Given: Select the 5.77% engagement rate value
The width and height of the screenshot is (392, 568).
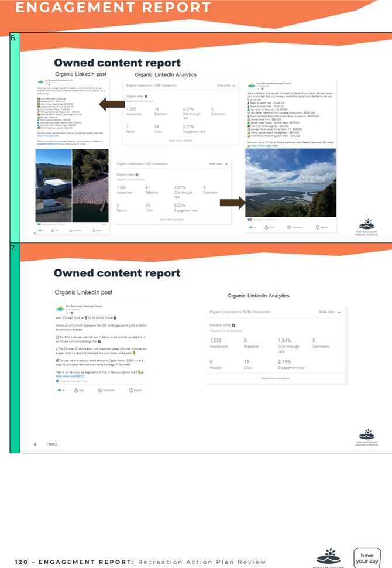Looking at the screenshot, I should click(x=188, y=126).
